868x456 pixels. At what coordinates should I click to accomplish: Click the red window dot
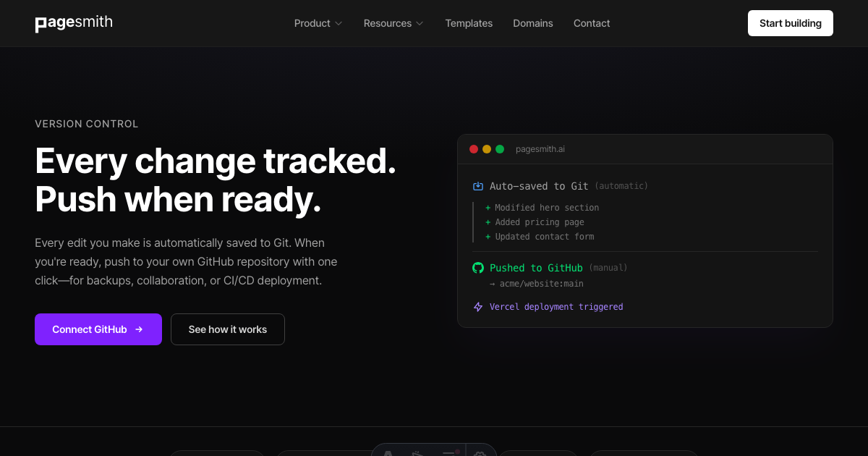pos(474,149)
